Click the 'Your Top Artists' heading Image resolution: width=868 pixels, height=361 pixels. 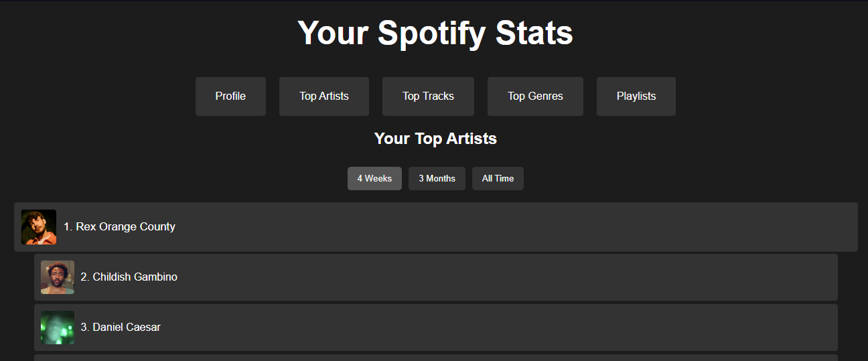coord(435,139)
